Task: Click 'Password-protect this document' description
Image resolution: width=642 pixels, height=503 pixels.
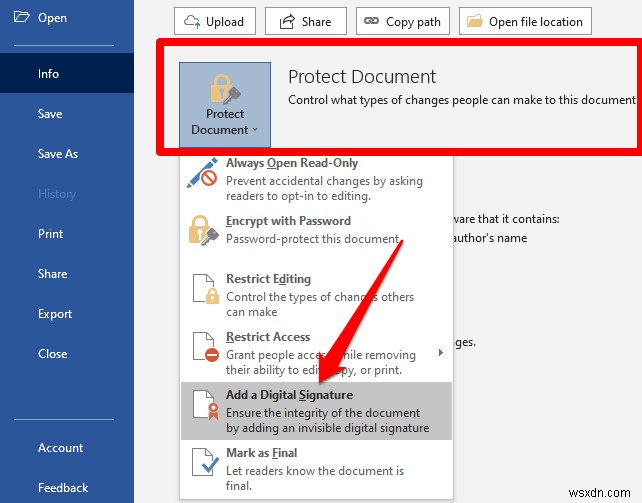Action: click(313, 239)
